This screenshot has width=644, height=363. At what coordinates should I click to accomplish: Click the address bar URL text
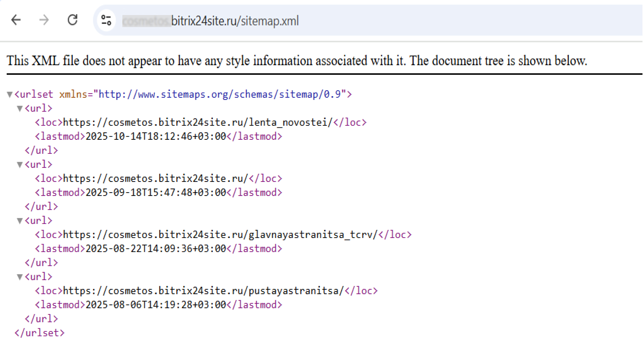pyautogui.click(x=234, y=21)
